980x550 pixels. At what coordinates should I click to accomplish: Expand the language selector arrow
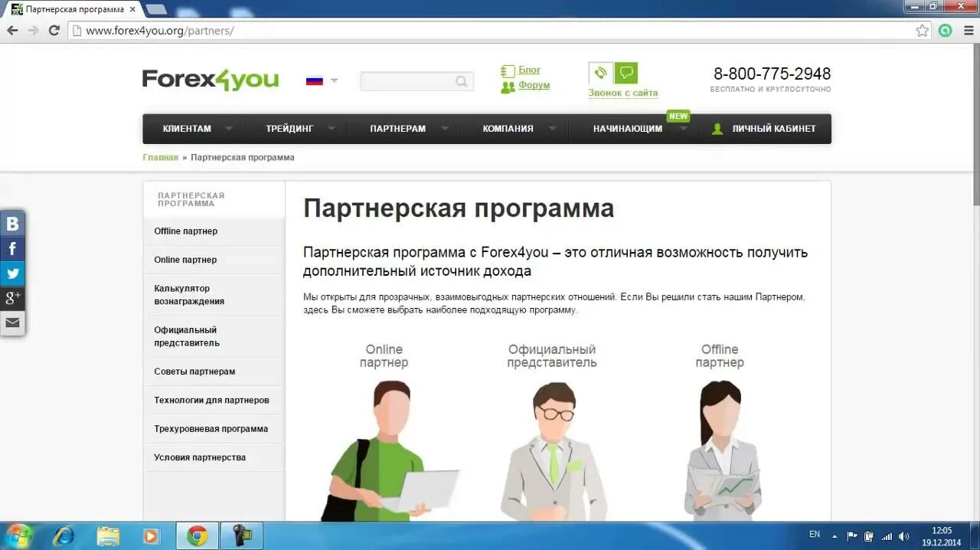click(334, 80)
